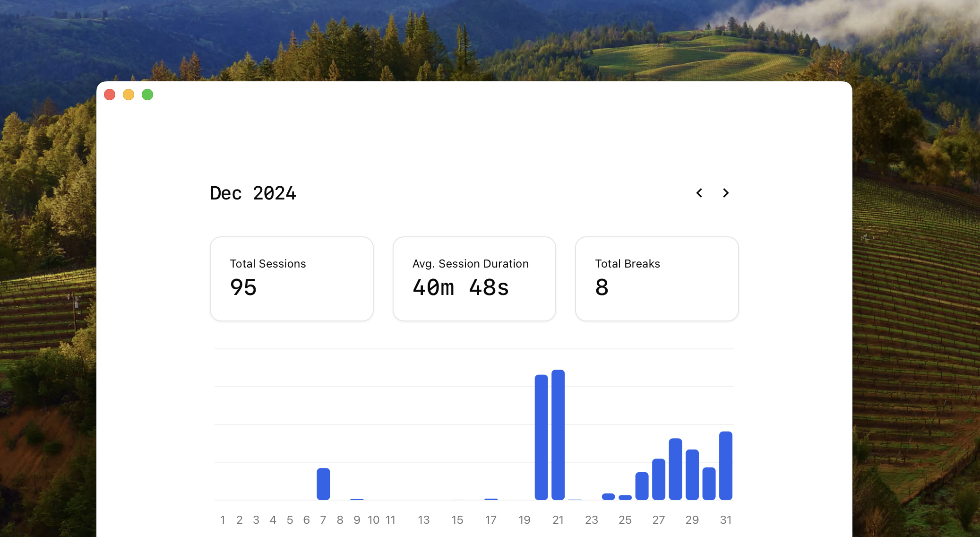Select the Avg. Session Duration card

pos(474,278)
